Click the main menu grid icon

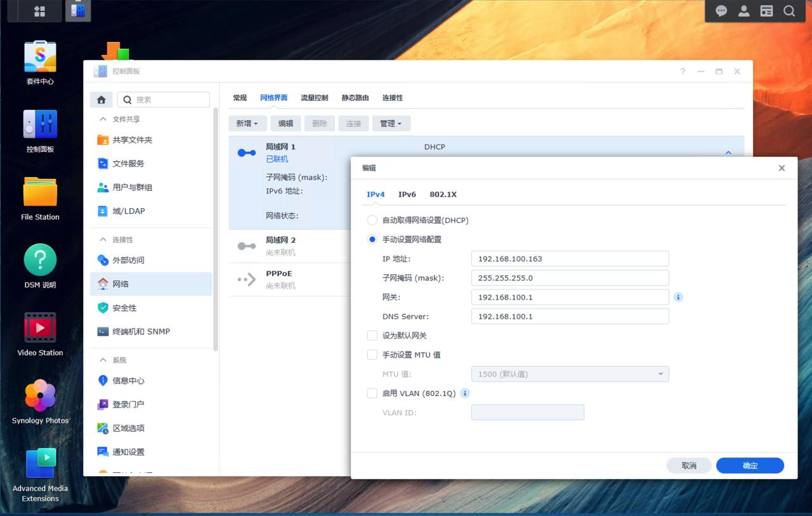pyautogui.click(x=39, y=11)
